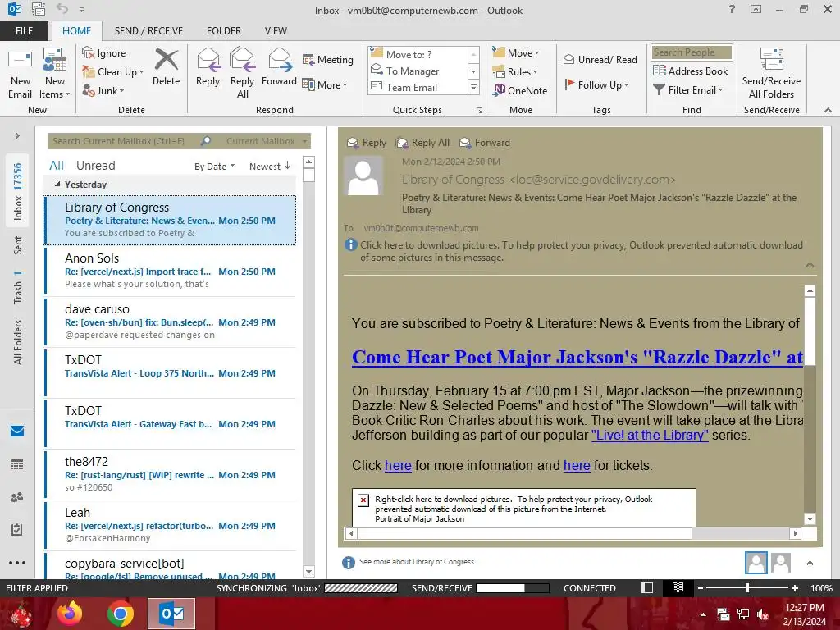The height and width of the screenshot is (630, 840).
Task: Open the Anon Sols email
Action: coord(170,271)
